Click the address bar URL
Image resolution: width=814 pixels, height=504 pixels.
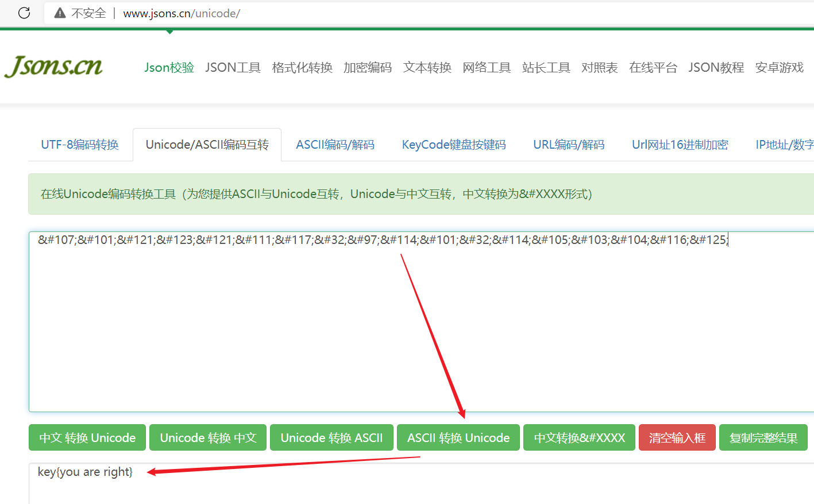click(x=182, y=13)
